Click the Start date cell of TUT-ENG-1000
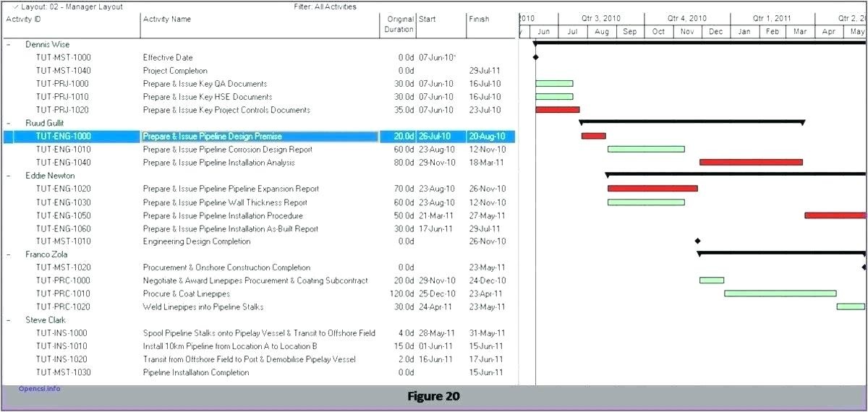This screenshot has width=868, height=412. [436, 137]
